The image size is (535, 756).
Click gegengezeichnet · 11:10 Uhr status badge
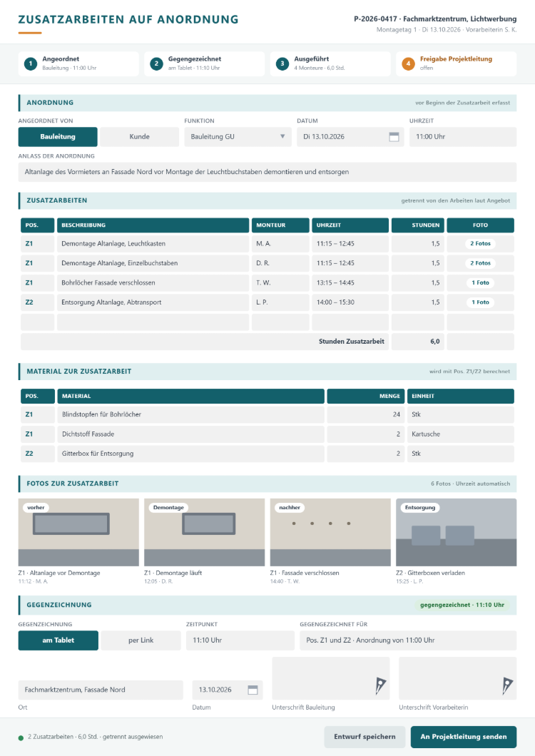click(x=462, y=605)
